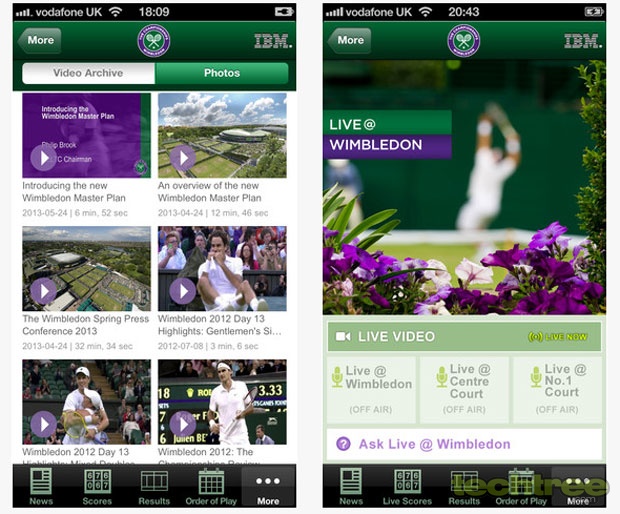Tap question mark icon beside Ask Live
This screenshot has height=514, width=620.
[x=343, y=444]
